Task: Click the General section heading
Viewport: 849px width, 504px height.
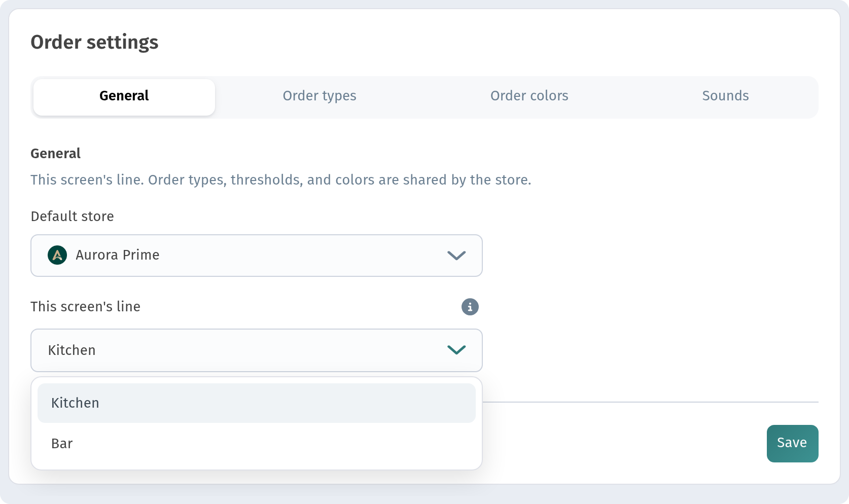Action: pos(56,154)
